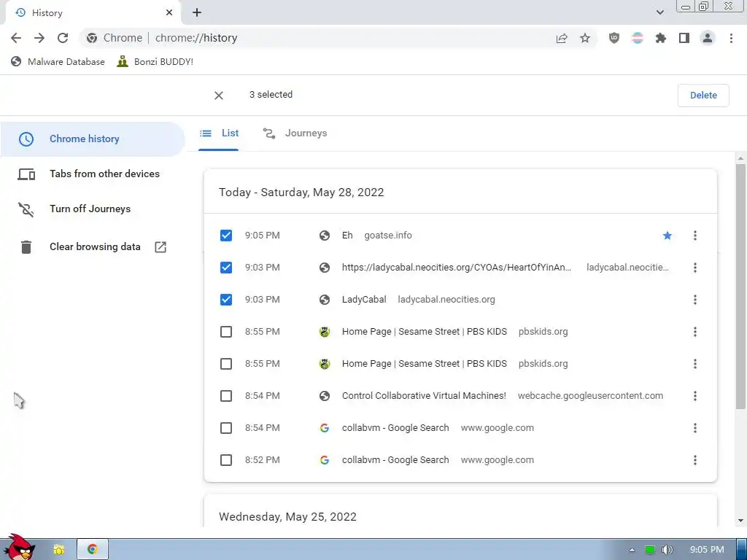Close the History tab

(x=169, y=13)
